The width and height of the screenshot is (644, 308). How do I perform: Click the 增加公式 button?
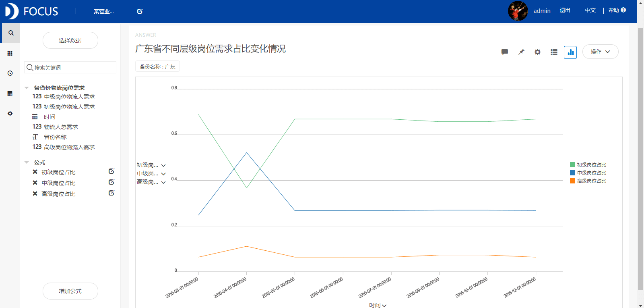[x=70, y=291]
